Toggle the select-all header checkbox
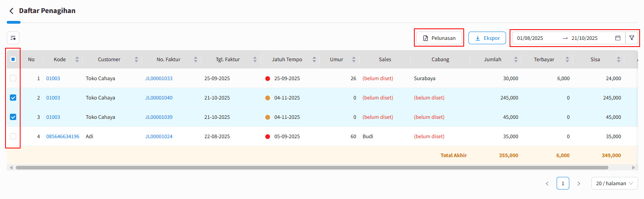The height and width of the screenshot is (199, 644). (x=13, y=59)
